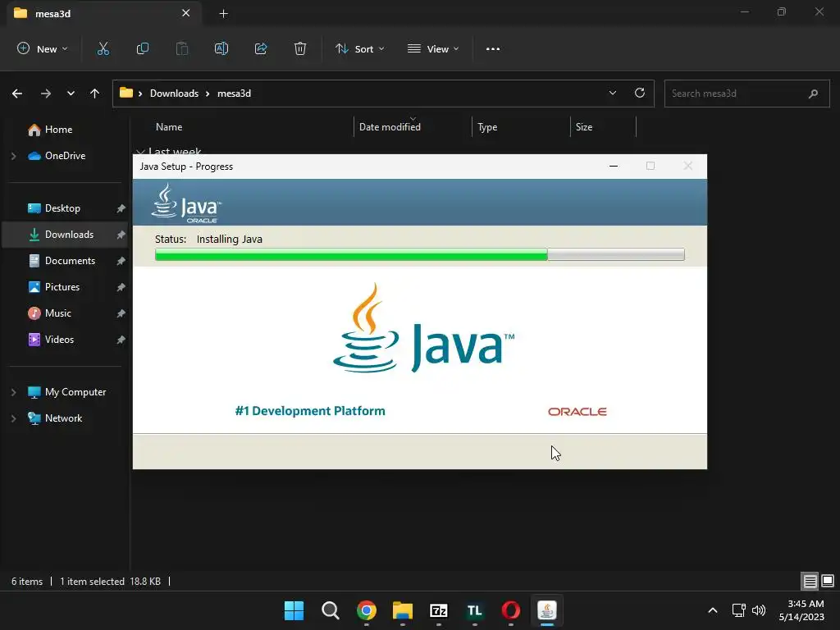Open Opera browser from taskbar
840x630 pixels.
point(510,610)
